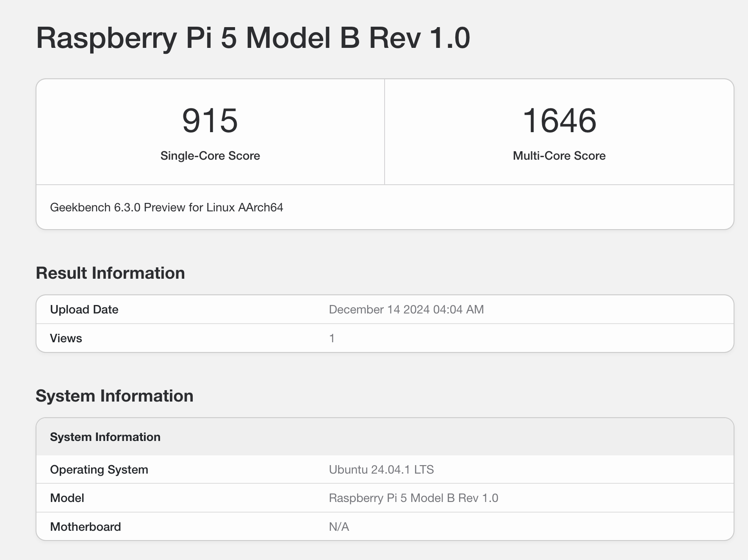The width and height of the screenshot is (748, 560).
Task: Select the page title 'Raspberry Pi 5 Model B Rev 1.0'
Action: coord(253,39)
